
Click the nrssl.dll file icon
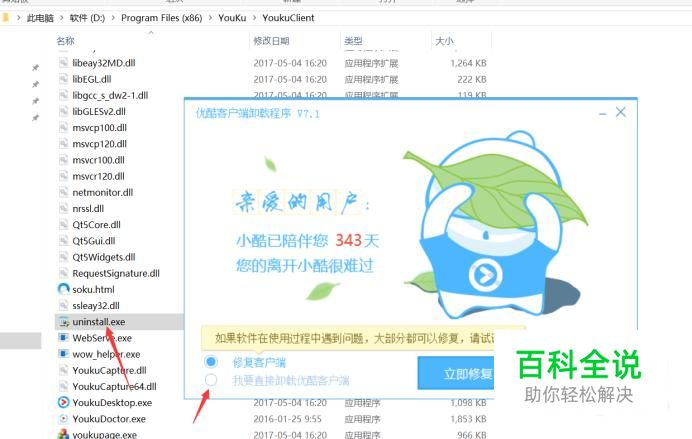click(64, 208)
